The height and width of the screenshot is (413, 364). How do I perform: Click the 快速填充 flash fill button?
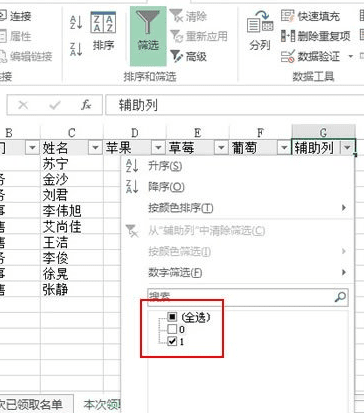point(310,16)
